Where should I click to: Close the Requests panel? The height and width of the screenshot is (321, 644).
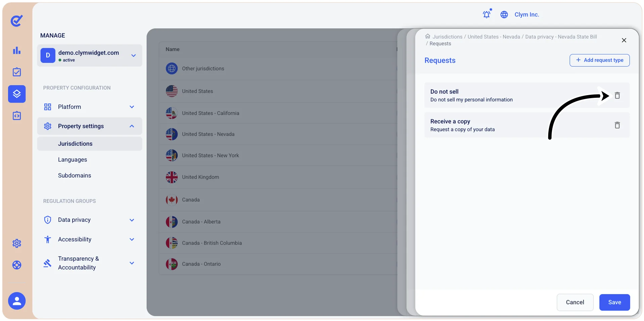tap(624, 40)
